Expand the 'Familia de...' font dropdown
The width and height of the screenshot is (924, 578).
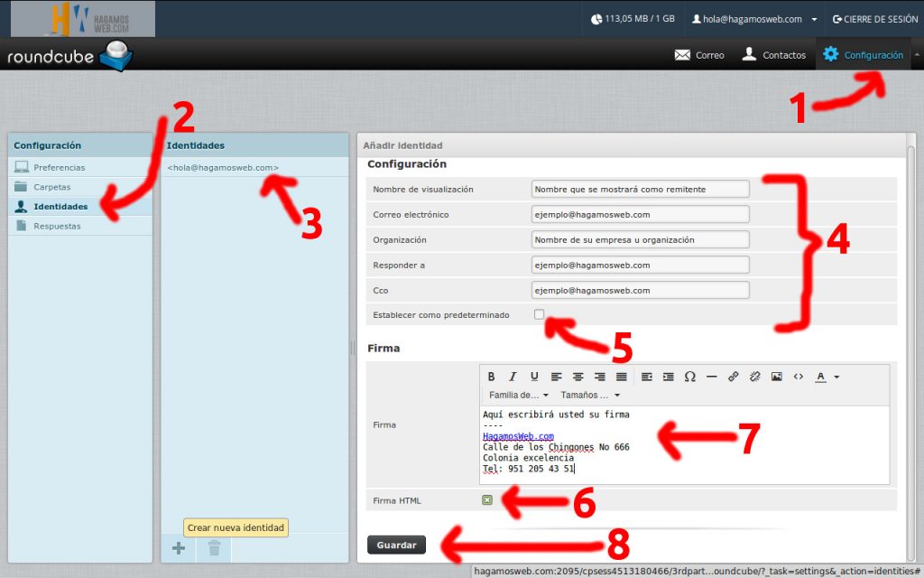pos(519,396)
